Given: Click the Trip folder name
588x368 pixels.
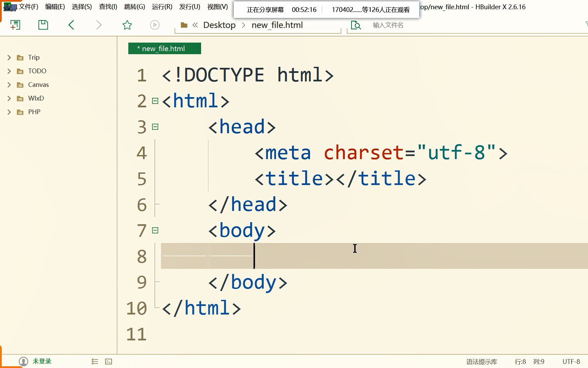Looking at the screenshot, I should tap(34, 57).
